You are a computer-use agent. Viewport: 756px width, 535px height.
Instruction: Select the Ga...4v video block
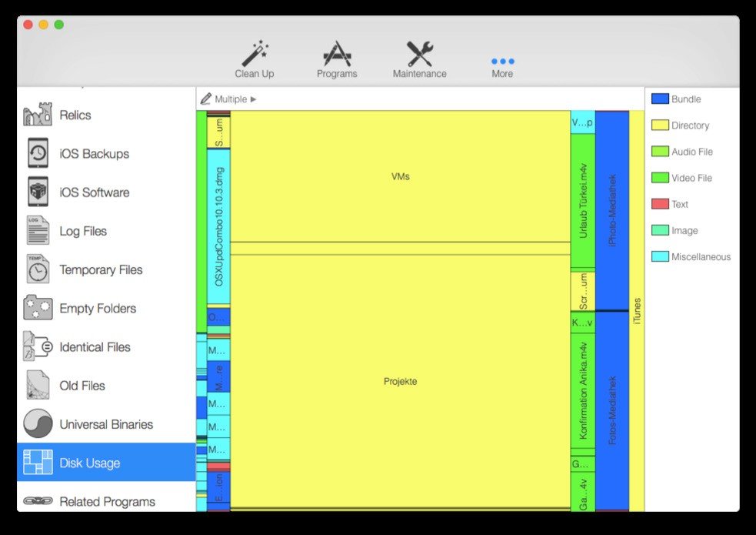(x=583, y=492)
